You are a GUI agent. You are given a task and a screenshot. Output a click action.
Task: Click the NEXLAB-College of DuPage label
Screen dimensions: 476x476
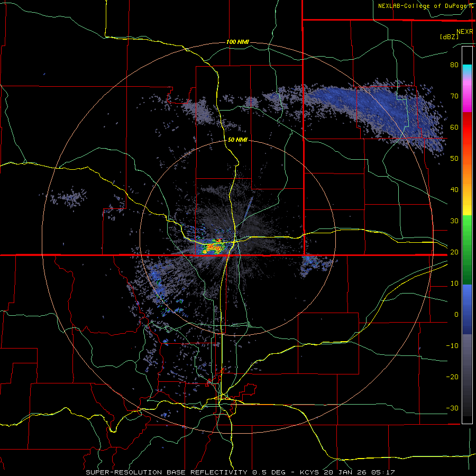[424, 6]
